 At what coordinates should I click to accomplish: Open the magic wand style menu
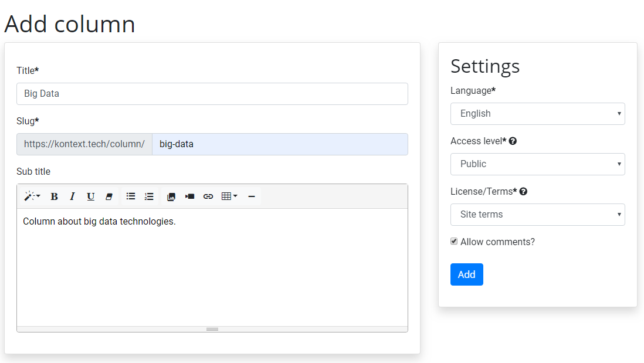pyautogui.click(x=32, y=196)
